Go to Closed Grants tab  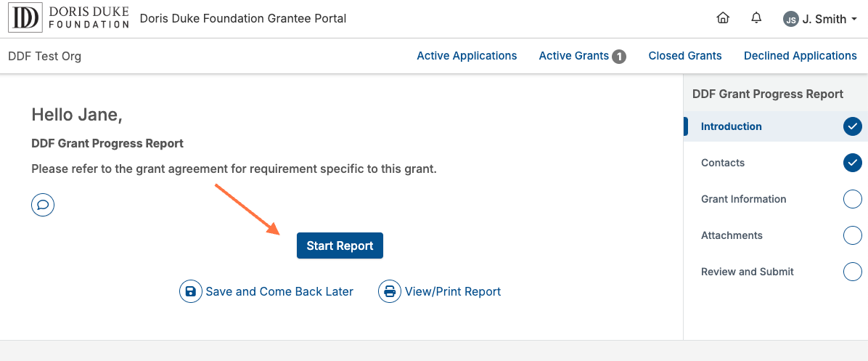click(x=685, y=56)
